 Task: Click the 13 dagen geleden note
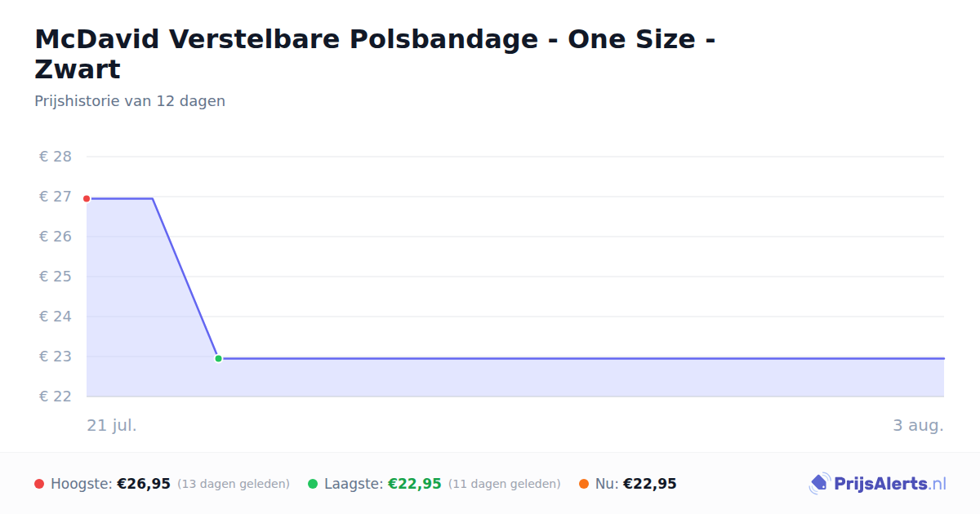tap(234, 484)
